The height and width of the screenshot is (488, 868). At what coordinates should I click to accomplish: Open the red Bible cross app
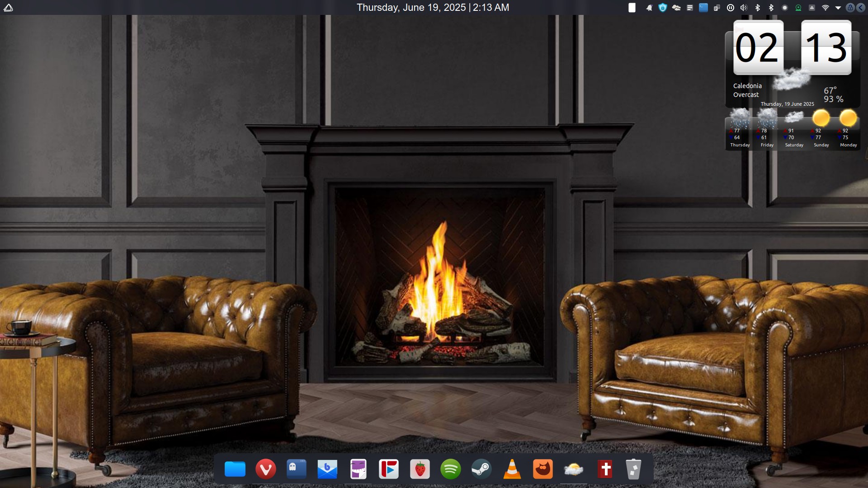pos(605,469)
